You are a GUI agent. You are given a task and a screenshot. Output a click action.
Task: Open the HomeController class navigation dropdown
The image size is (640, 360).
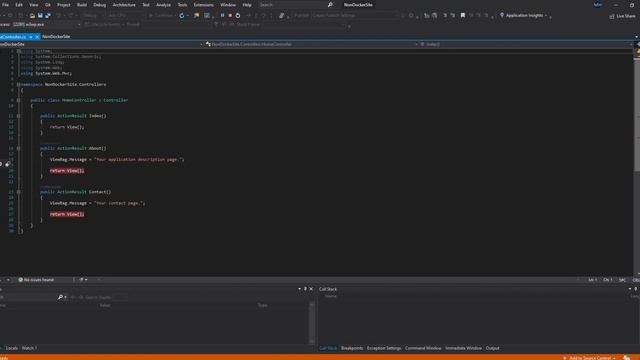coord(416,44)
